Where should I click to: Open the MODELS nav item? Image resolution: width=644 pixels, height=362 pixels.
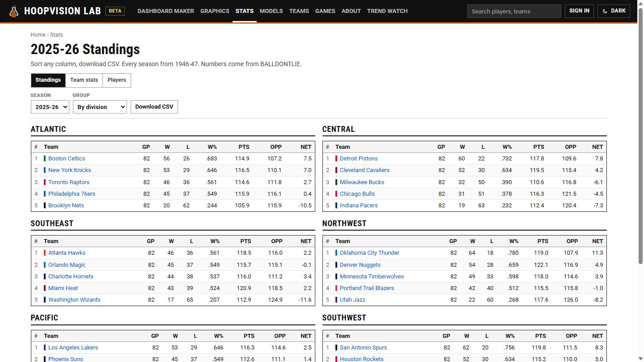tap(271, 11)
